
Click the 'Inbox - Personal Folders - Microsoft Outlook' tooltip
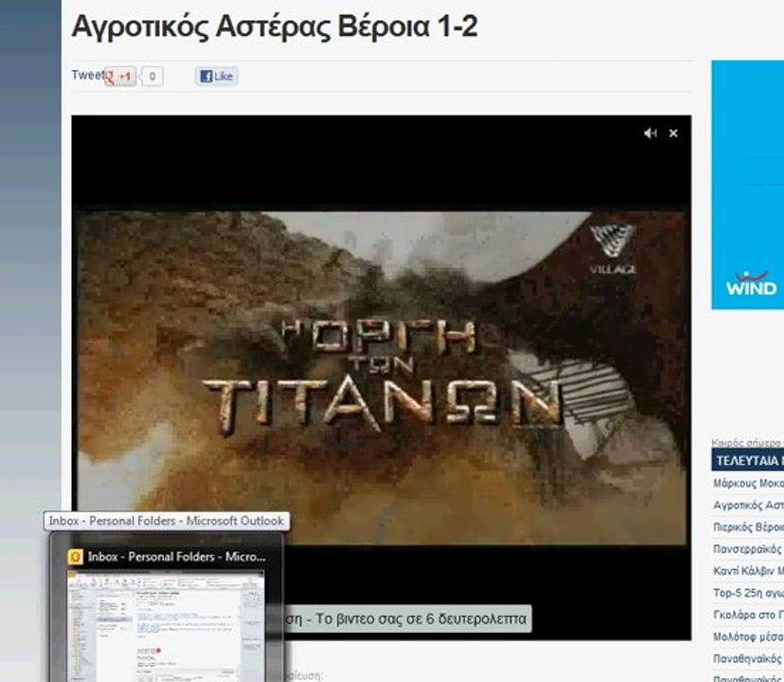point(167,521)
